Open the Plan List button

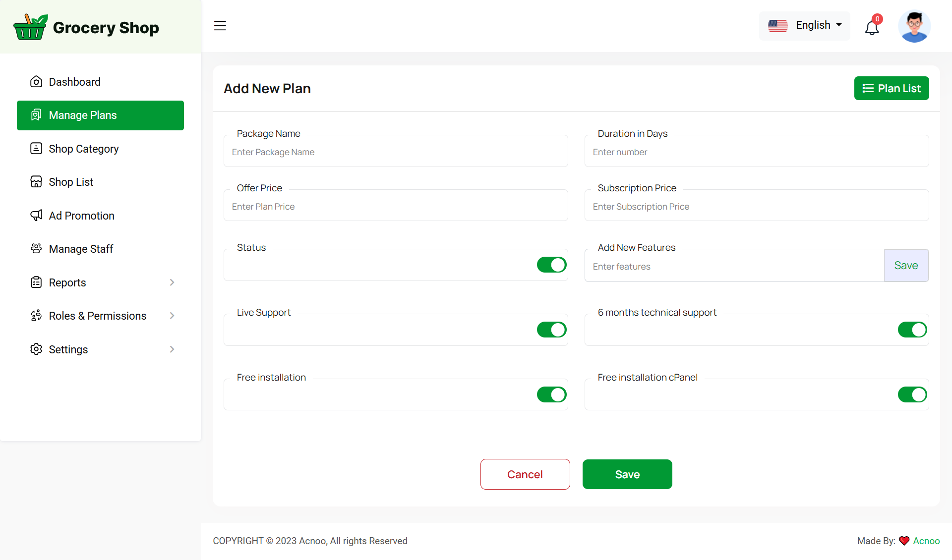(x=891, y=88)
